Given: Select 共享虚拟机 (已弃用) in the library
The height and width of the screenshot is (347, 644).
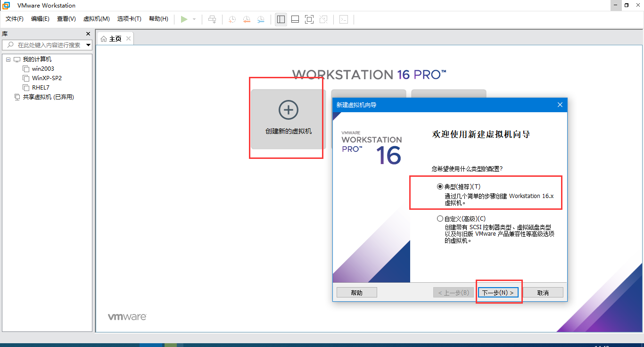Looking at the screenshot, I should tap(49, 97).
